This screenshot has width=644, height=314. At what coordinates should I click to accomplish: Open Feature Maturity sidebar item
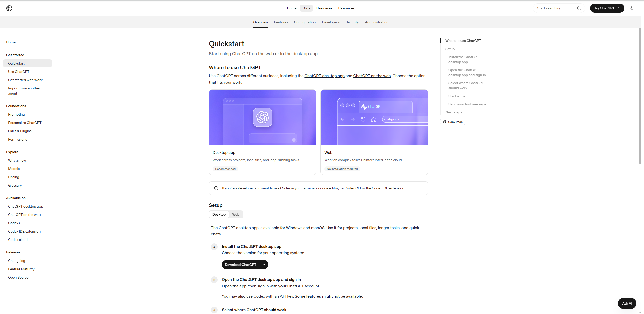21,269
